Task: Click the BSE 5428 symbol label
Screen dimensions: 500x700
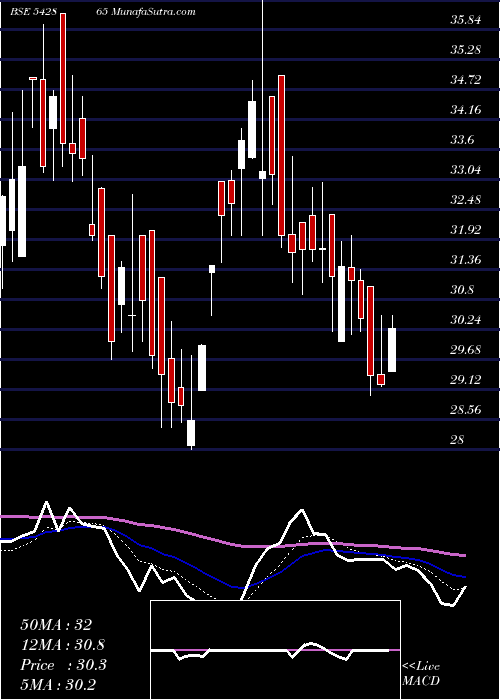Action: pyautogui.click(x=34, y=12)
